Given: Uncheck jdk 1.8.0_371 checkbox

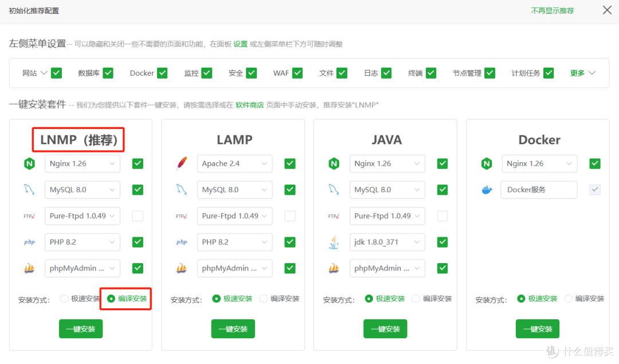Looking at the screenshot, I should 442,242.
